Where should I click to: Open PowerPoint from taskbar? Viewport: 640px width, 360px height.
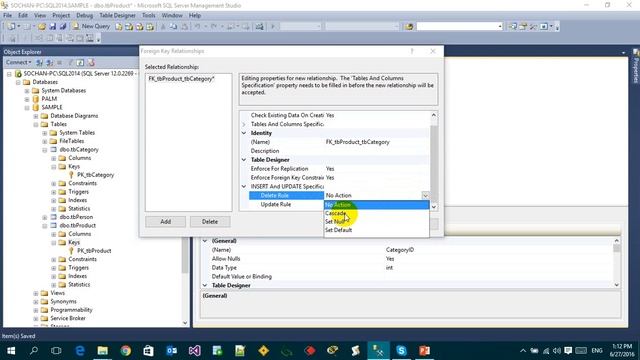pos(424,351)
